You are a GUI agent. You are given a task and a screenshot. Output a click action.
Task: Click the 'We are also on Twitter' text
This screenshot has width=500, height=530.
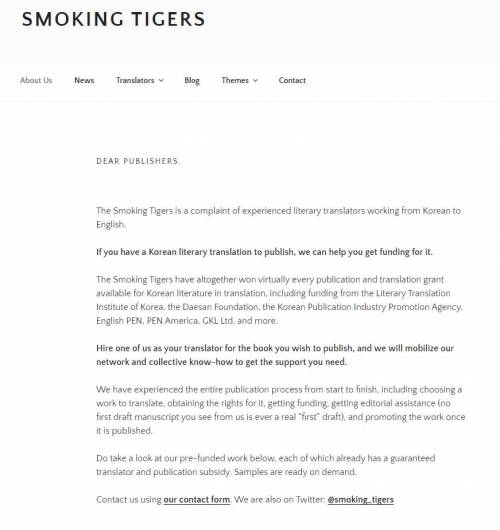pos(280,500)
